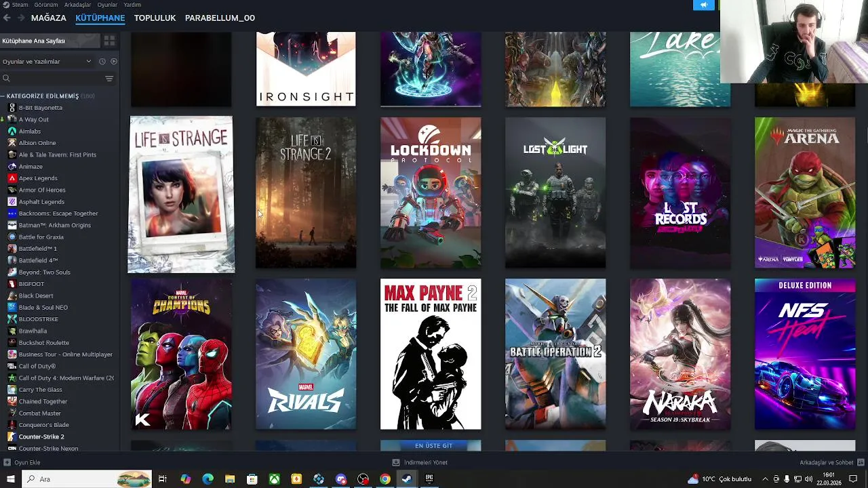
Task: Open Marvel Contest of Champions cover
Action: pyautogui.click(x=181, y=354)
